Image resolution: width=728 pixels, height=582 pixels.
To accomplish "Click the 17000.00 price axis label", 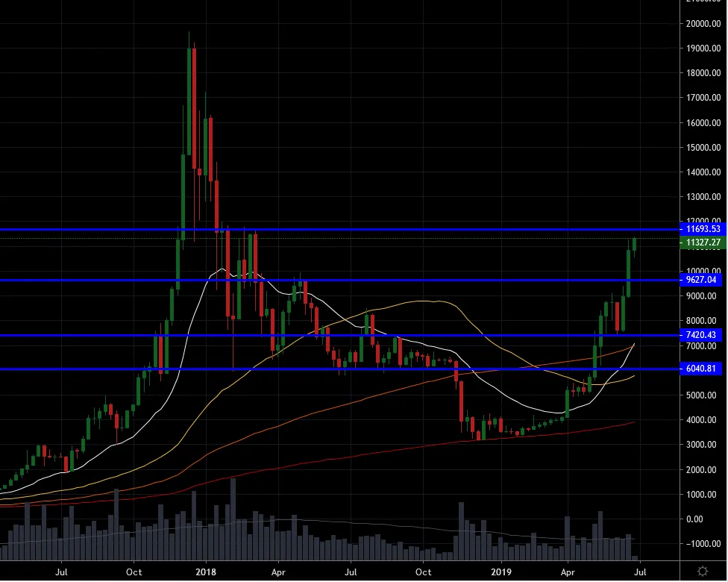I will (x=703, y=98).
